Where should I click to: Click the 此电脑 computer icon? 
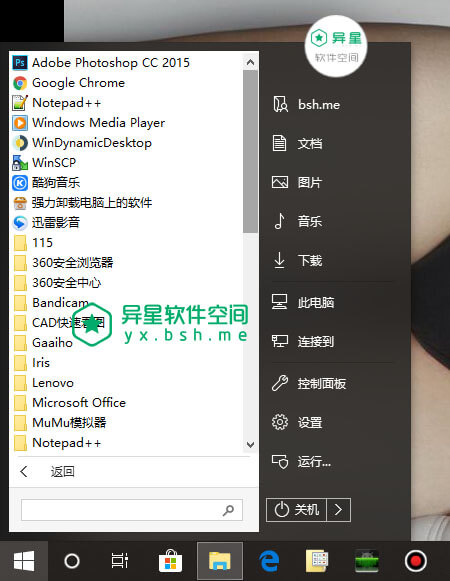coord(279,302)
